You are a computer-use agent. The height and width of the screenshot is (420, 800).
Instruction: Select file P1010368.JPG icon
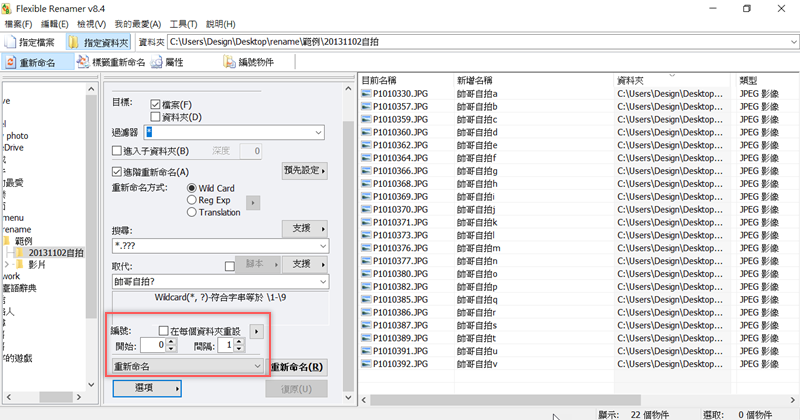click(366, 184)
